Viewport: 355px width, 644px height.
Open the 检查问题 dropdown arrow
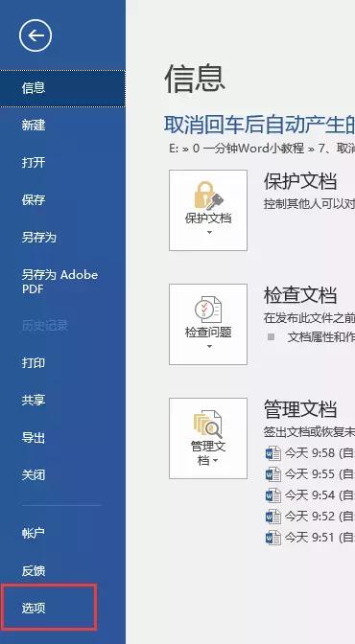click(x=209, y=347)
